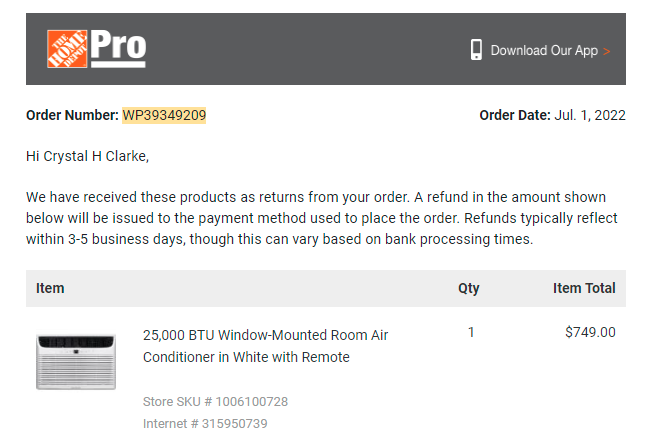
Task: Click the Store SKU # 1006100728 text
Action: point(215,401)
